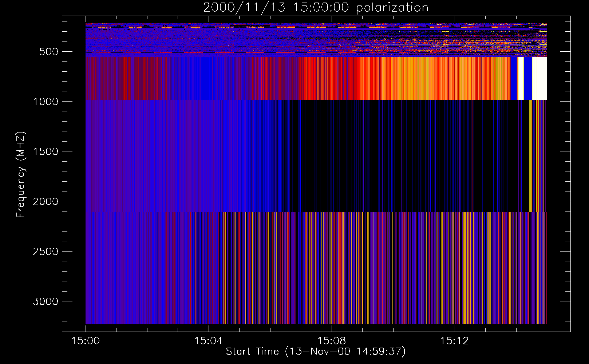Click the 15:04 time tick label
Viewport: 589px width, 364px height.
pyautogui.click(x=208, y=341)
